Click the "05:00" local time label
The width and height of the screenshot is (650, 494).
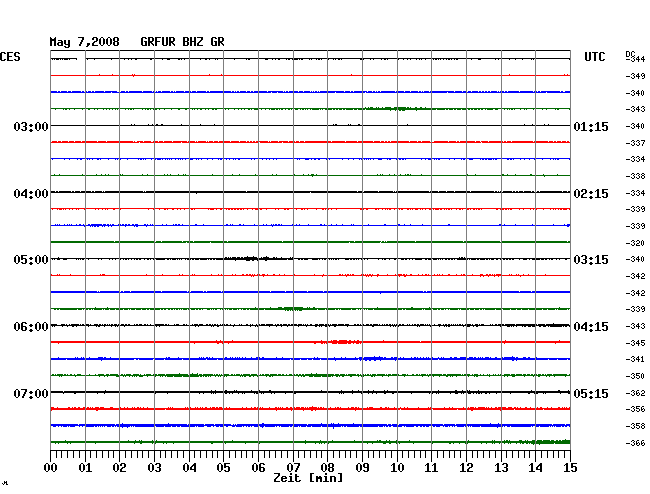pos(31,260)
